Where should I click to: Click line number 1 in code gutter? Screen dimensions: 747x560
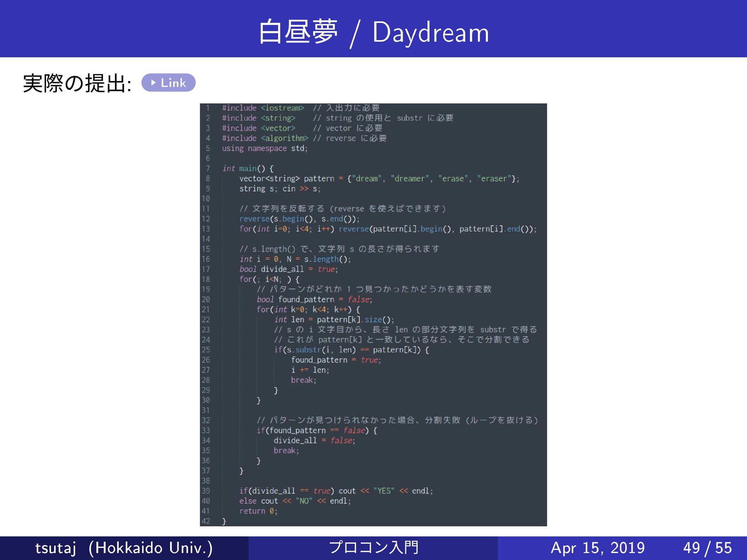coord(208,108)
